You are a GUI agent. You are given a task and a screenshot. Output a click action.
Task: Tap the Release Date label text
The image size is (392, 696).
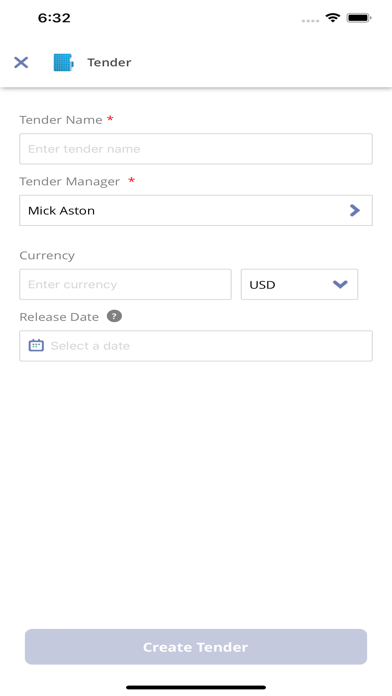(x=59, y=317)
